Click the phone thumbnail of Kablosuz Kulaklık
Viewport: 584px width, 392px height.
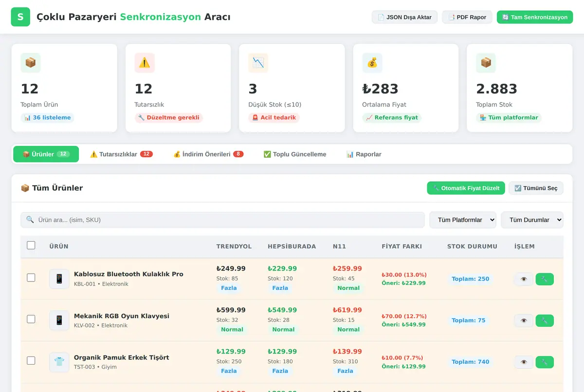pos(59,279)
